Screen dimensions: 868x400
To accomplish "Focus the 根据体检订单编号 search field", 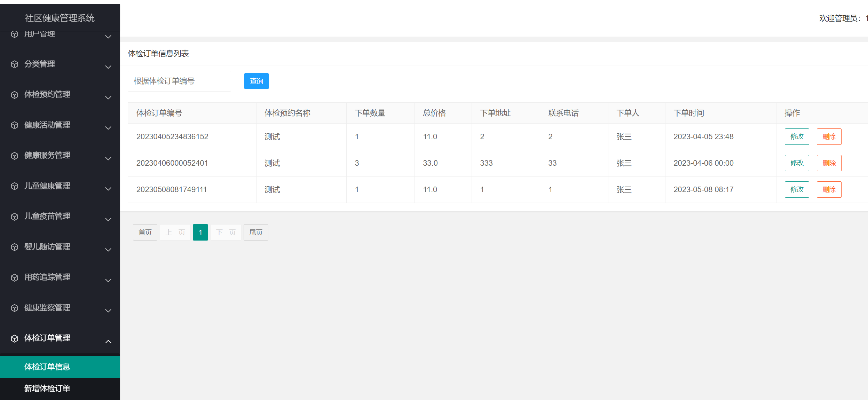I will 179,81.
